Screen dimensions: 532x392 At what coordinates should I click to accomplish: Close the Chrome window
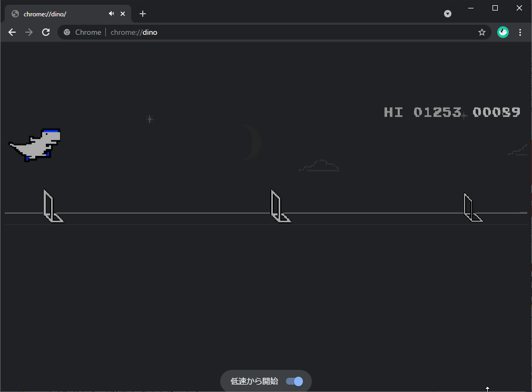[x=519, y=8]
